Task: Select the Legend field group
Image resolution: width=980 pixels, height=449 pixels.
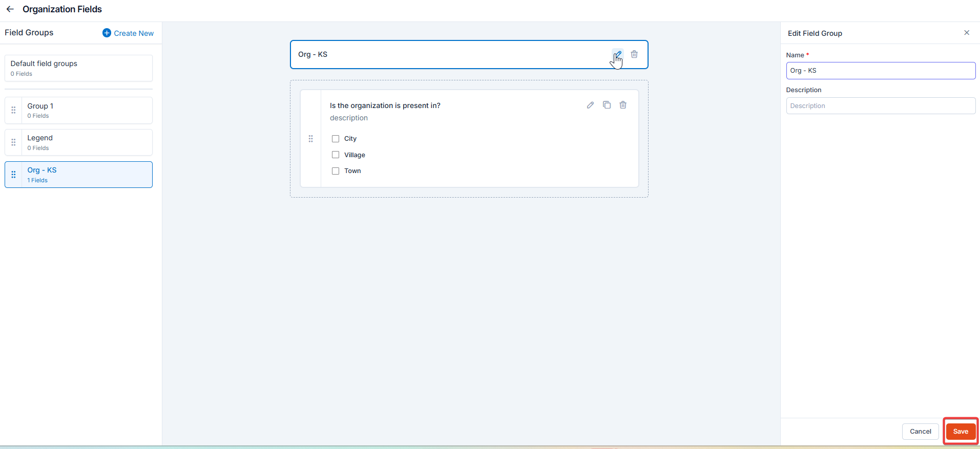Action: (x=78, y=142)
